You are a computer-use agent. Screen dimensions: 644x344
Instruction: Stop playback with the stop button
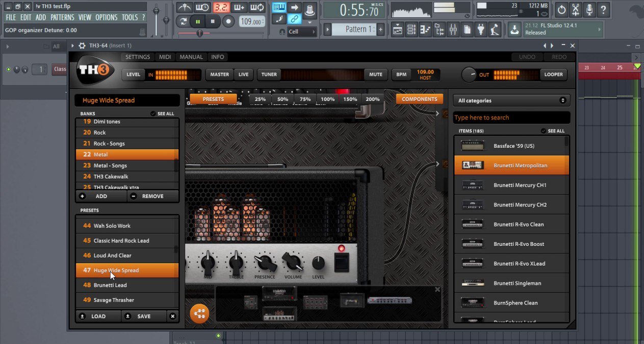pyautogui.click(x=213, y=21)
